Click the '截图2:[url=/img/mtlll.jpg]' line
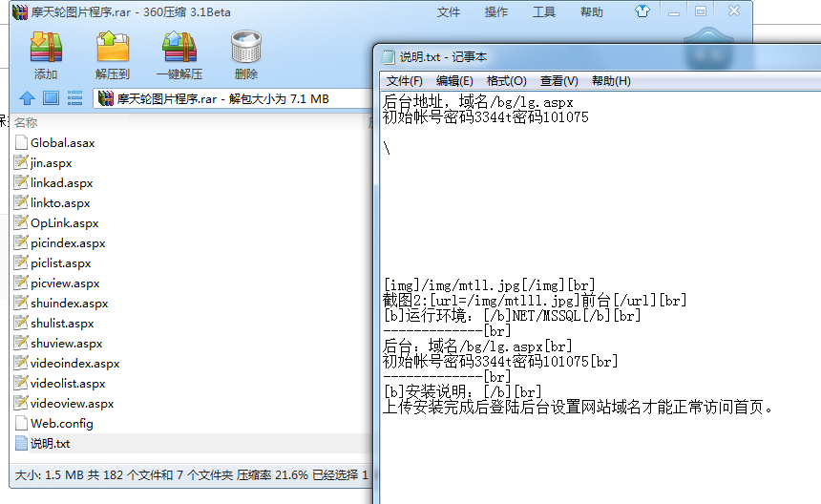821x504 pixels. point(535,301)
